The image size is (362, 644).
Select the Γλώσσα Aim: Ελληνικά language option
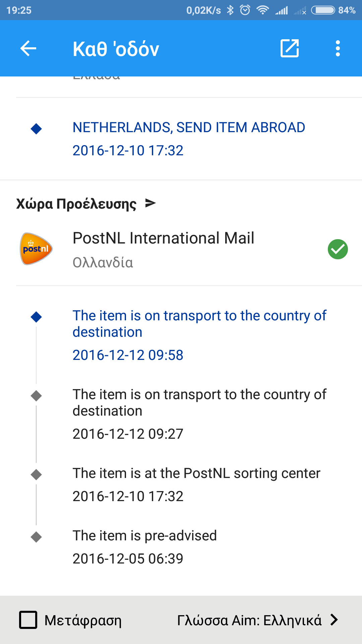[x=249, y=621]
